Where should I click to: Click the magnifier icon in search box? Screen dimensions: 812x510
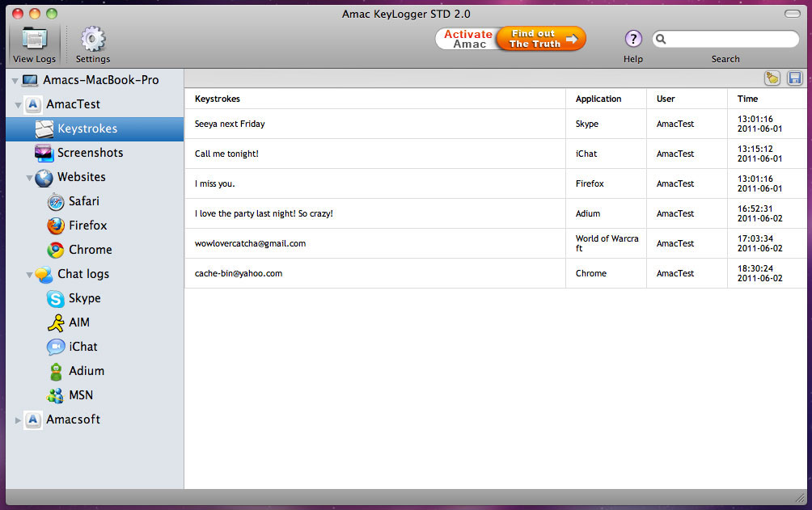point(661,39)
